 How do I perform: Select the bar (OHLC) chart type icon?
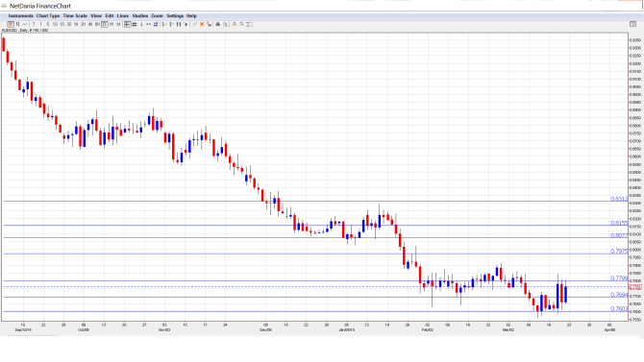pos(17,24)
